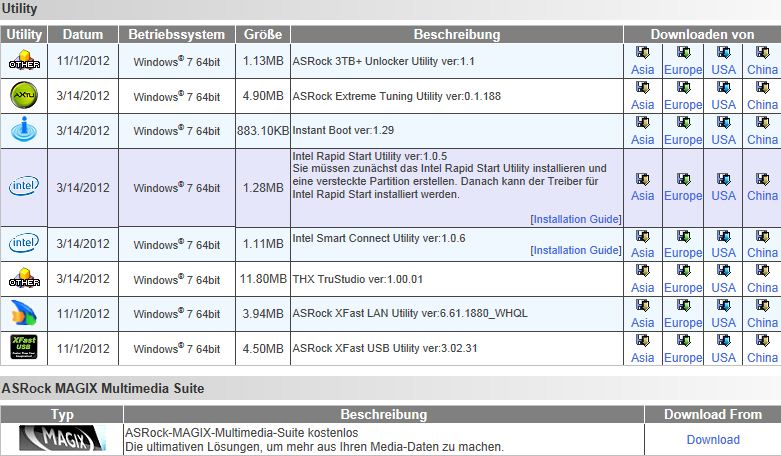Click China download icon for THX TruStudio
Viewport: 781px width, 456px height.
(x=763, y=270)
